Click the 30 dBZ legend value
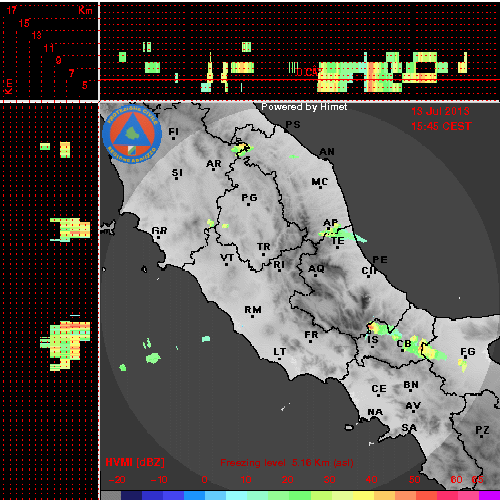Viewport: 500px width, 500px height. pyautogui.click(x=329, y=480)
